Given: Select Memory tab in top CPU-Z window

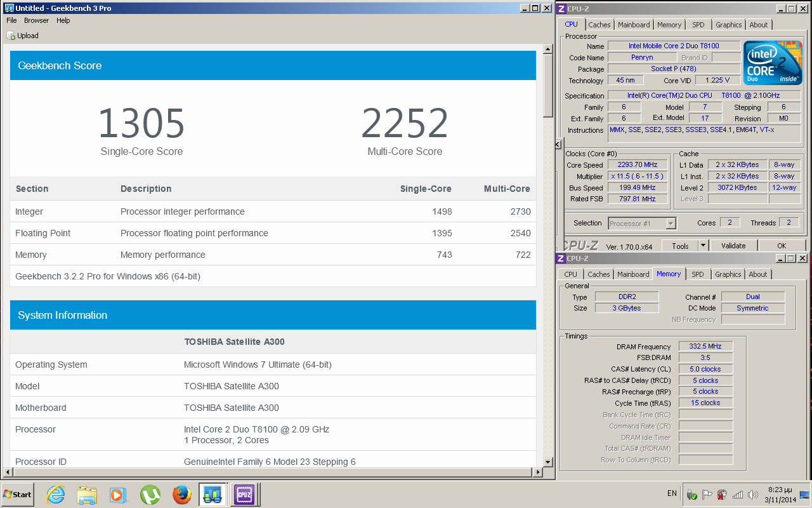Looking at the screenshot, I should click(669, 25).
